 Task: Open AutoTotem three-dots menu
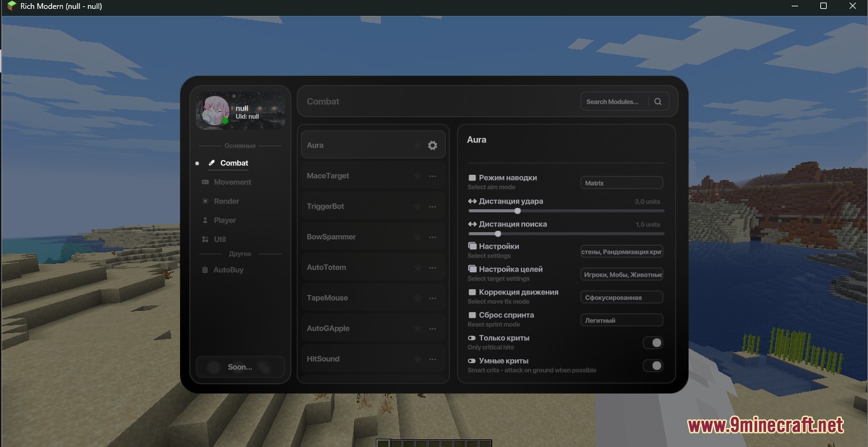pyautogui.click(x=432, y=268)
